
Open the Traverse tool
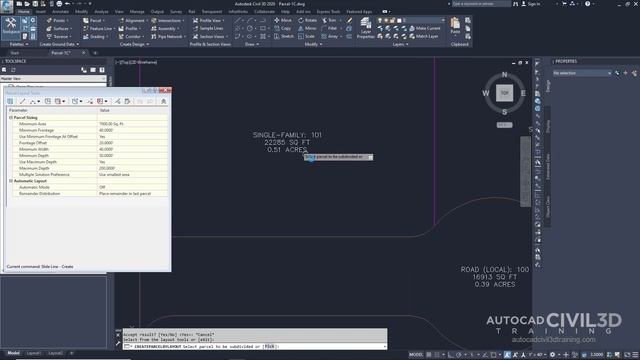tap(58, 36)
